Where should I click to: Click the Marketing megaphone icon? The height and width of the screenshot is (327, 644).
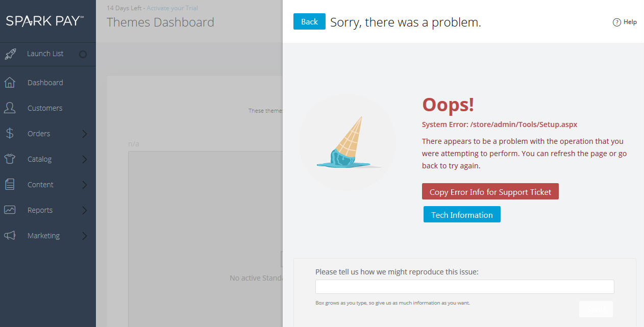click(x=10, y=236)
